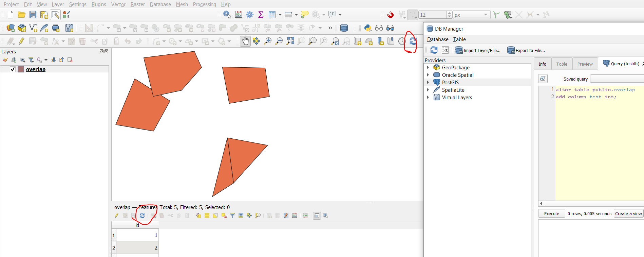
Task: Open the attribute table from toolbar
Action: (272, 15)
